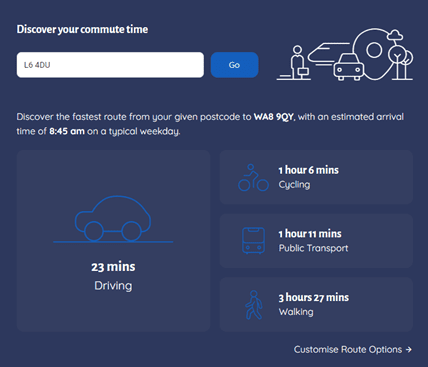Image resolution: width=428 pixels, height=367 pixels.
Task: Click the pedestrian icon for Walking
Action: tap(254, 305)
